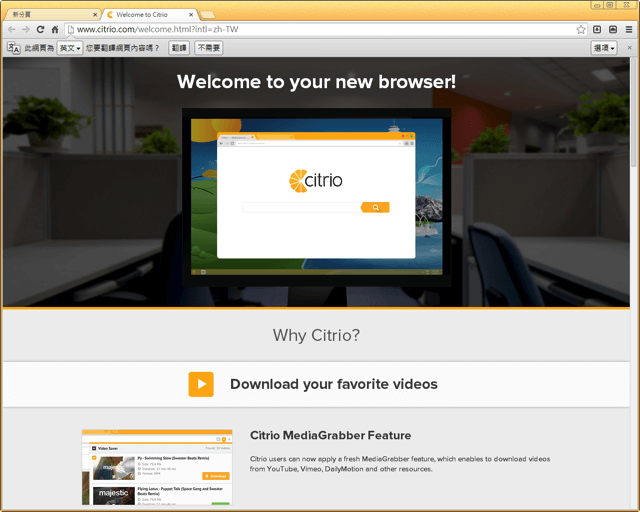640x512 pixels.
Task: Click the browser forward arrow
Action: click(26, 29)
